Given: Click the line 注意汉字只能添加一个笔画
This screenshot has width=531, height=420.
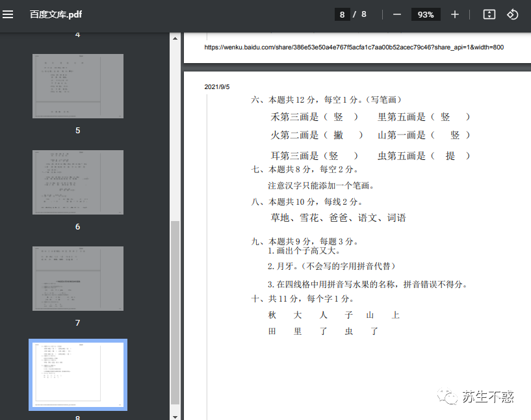Looking at the screenshot, I should tap(320, 185).
